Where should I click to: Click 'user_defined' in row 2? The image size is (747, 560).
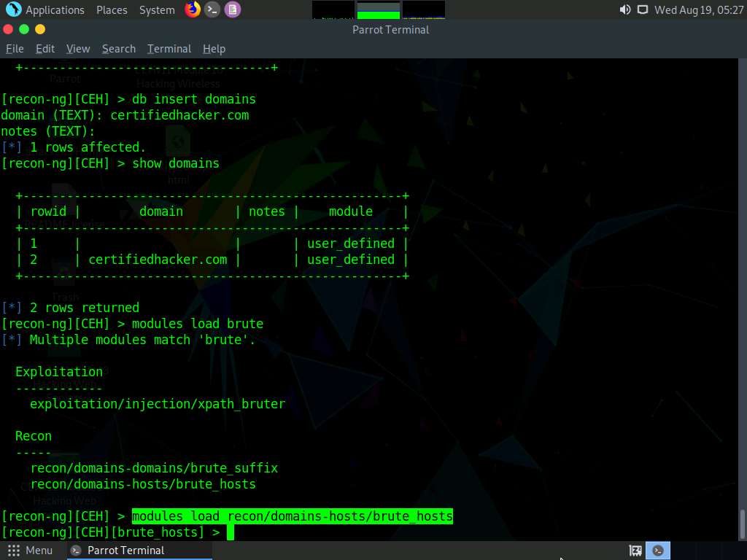(x=351, y=260)
